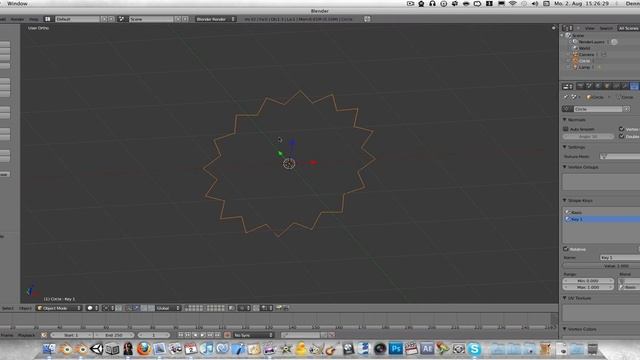Open Unity from the Dock

(97, 349)
